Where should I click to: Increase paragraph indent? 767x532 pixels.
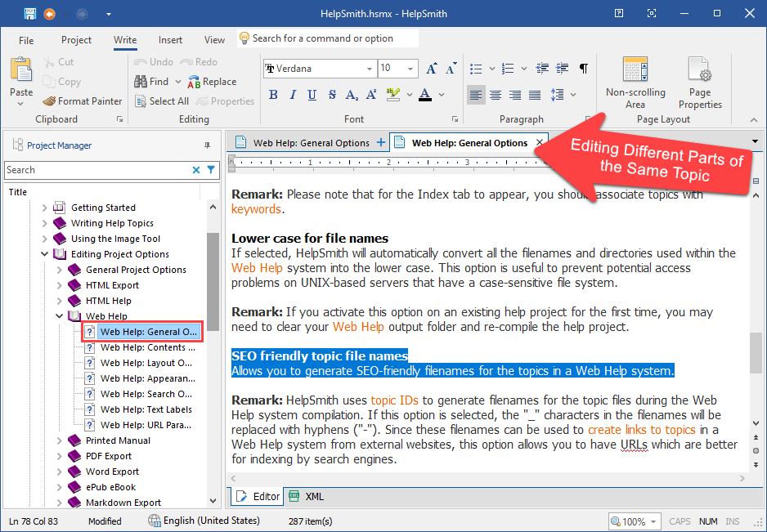(563, 69)
